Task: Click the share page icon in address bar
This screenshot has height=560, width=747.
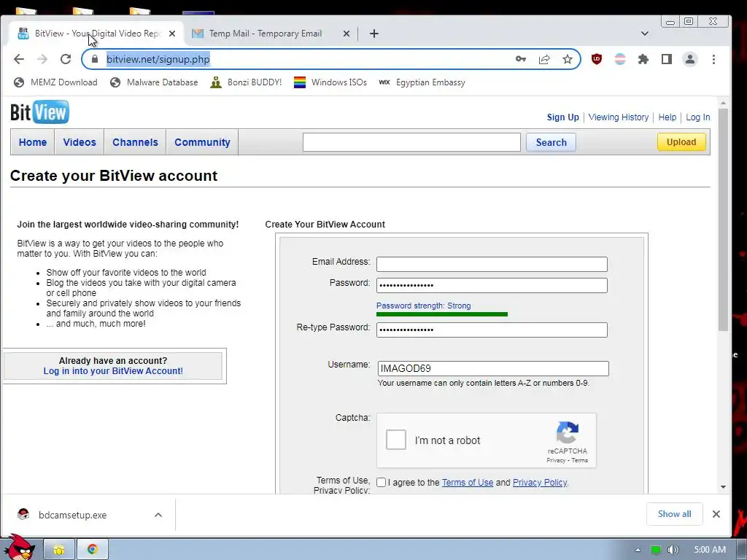Action: [544, 59]
